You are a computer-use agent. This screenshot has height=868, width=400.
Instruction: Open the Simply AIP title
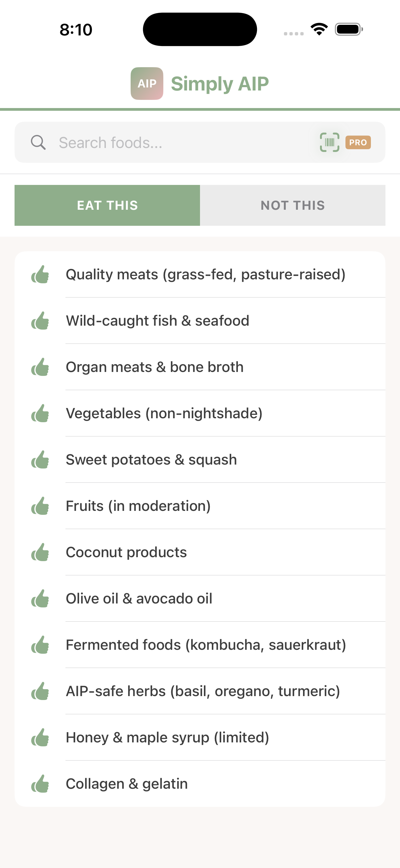(220, 84)
